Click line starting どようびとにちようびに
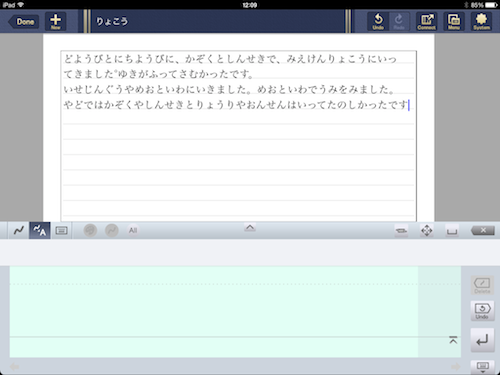Screen dimensions: 500x375 (230, 59)
